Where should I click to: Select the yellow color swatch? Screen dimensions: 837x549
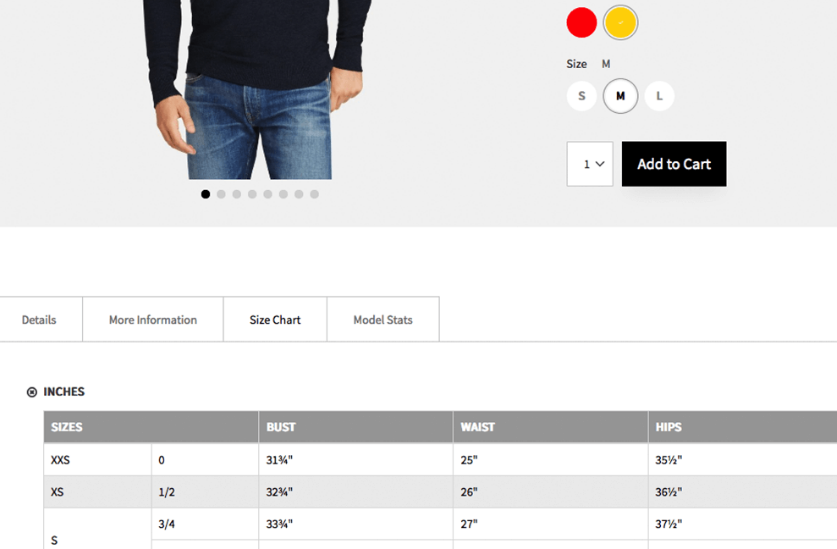pos(620,22)
